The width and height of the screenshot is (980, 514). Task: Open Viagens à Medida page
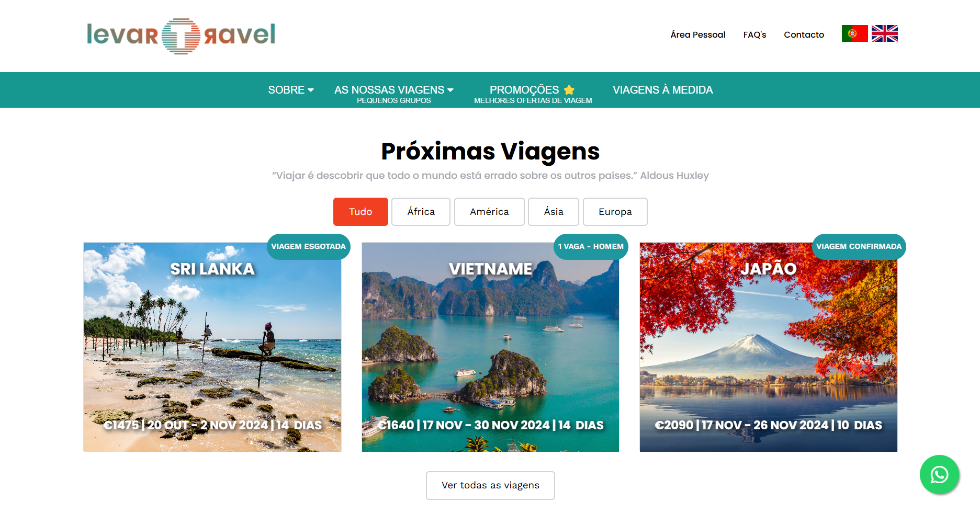click(662, 90)
